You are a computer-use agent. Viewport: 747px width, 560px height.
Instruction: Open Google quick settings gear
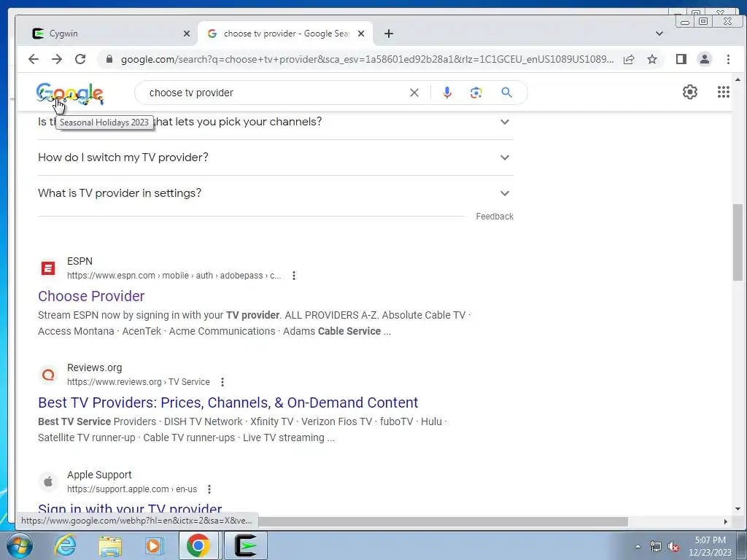coord(690,92)
